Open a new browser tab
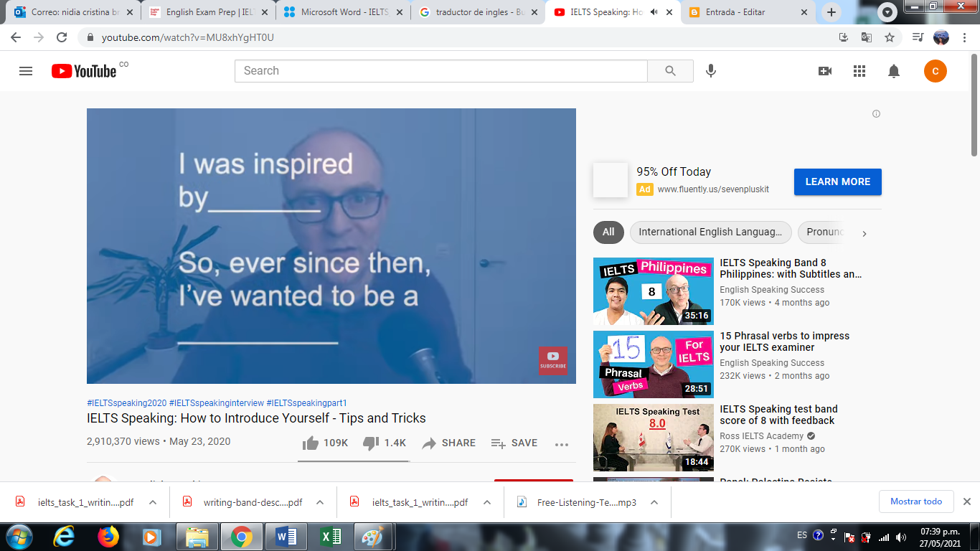Screen dimensions: 980x551 831,12
